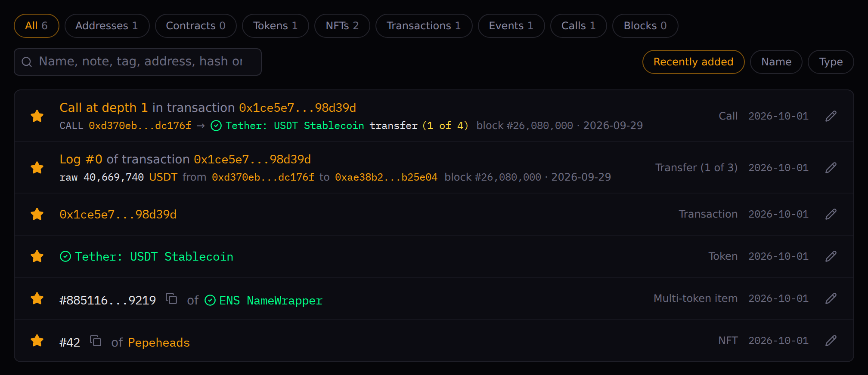Select the Transactions 1 filter
868x375 pixels.
(424, 26)
